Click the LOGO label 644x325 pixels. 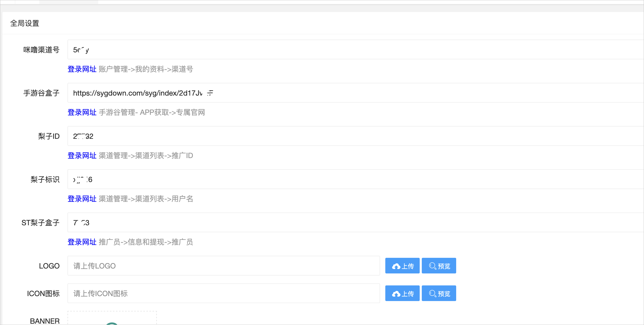click(49, 266)
